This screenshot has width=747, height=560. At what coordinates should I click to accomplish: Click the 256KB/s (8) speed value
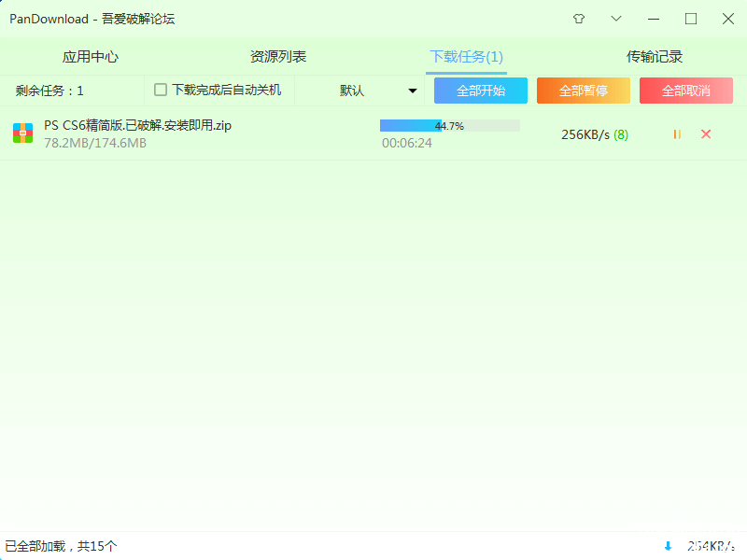coord(595,134)
